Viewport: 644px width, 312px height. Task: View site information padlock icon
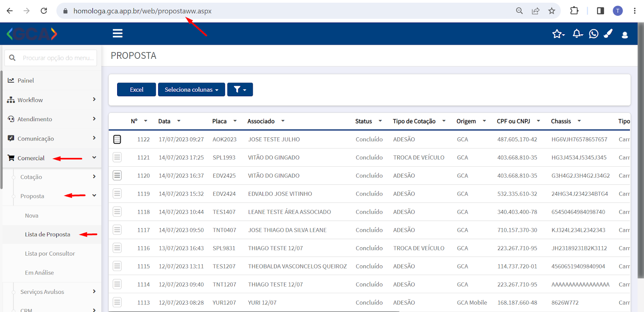[x=65, y=11]
